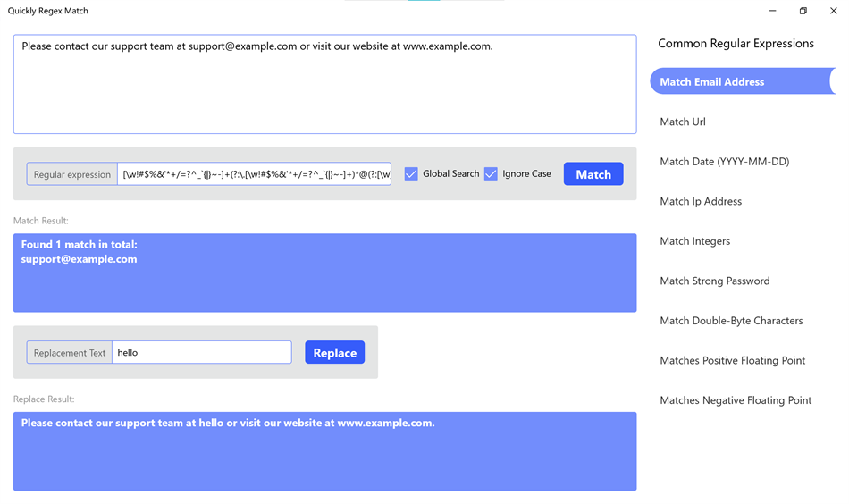Choose Match Date (YYYY-MM-DD) preset
The height and width of the screenshot is (504, 849).
tap(724, 162)
